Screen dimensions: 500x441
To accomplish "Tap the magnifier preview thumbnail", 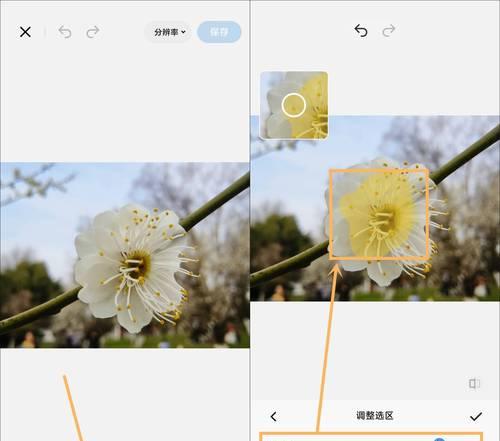I will (x=294, y=105).
